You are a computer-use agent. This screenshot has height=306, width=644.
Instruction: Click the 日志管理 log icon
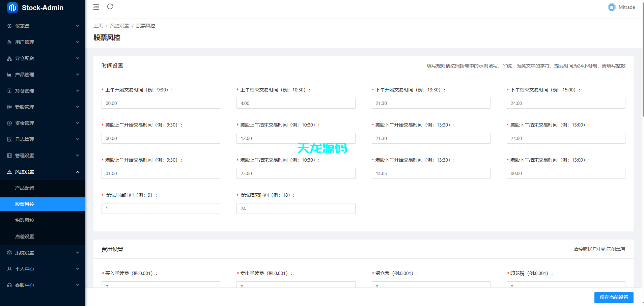click(9, 139)
